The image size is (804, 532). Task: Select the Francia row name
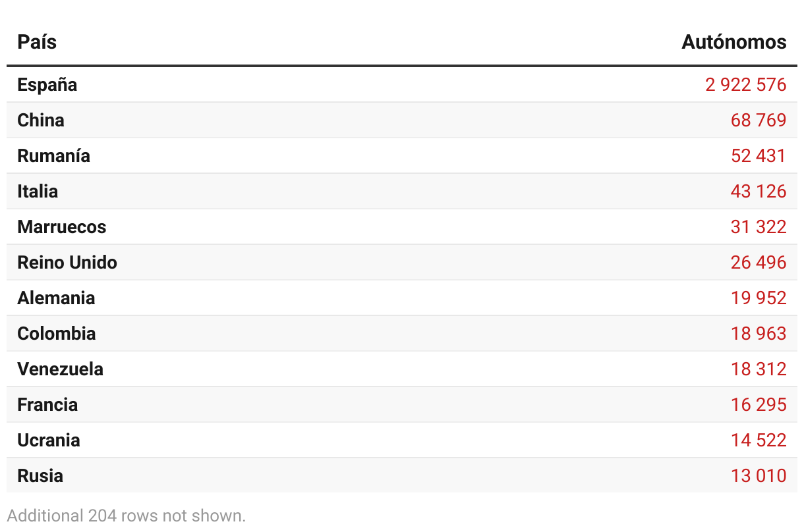[47, 405]
